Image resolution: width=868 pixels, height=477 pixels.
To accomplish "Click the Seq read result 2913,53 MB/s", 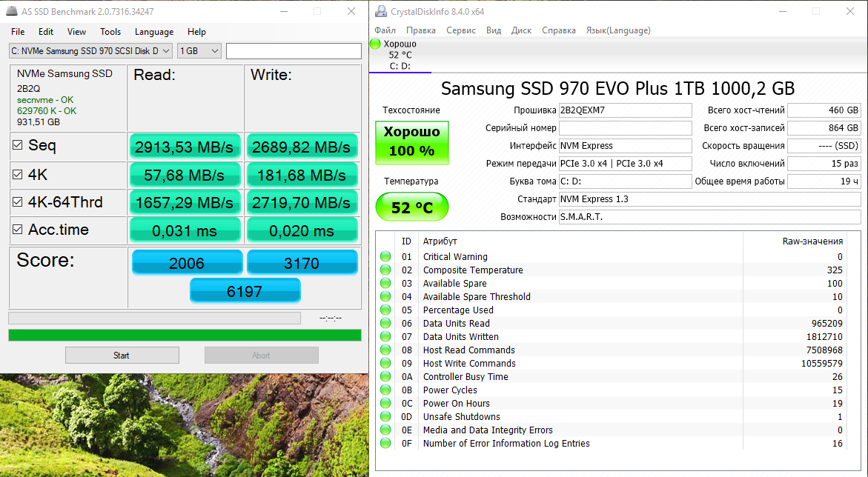I will coord(185,147).
